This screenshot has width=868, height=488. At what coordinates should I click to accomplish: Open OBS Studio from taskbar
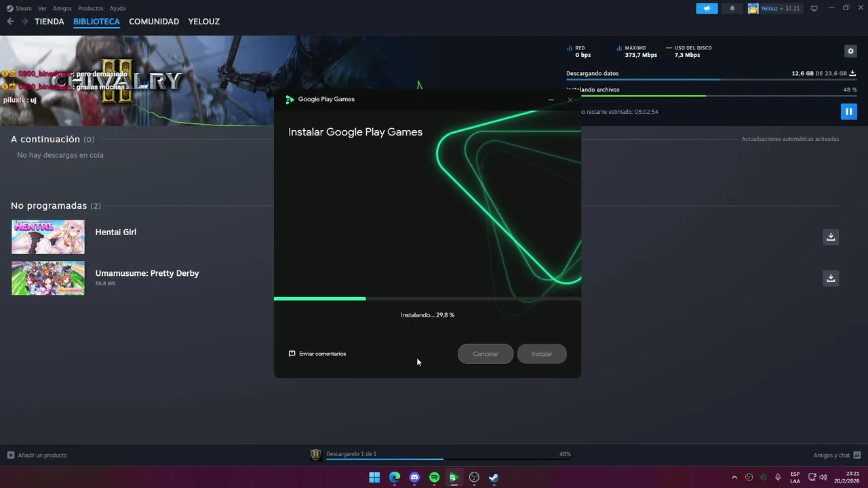(474, 477)
